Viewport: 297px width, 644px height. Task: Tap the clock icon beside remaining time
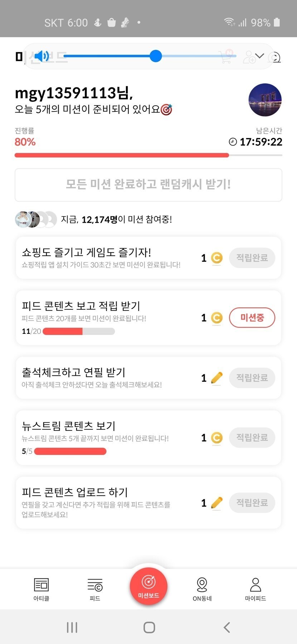coord(233,142)
